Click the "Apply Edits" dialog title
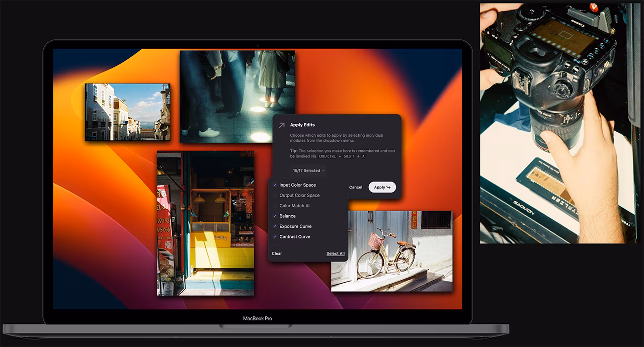Viewport: 644px width, 347px height. tap(302, 125)
